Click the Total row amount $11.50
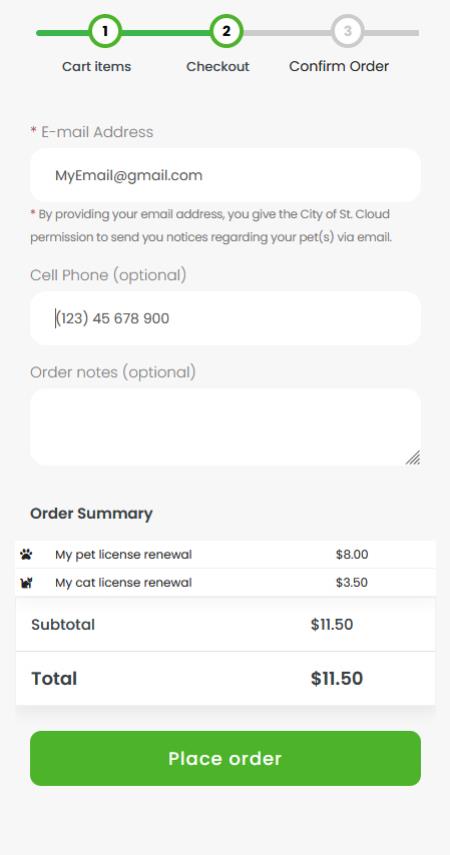The width and height of the screenshot is (450, 855). coord(337,678)
